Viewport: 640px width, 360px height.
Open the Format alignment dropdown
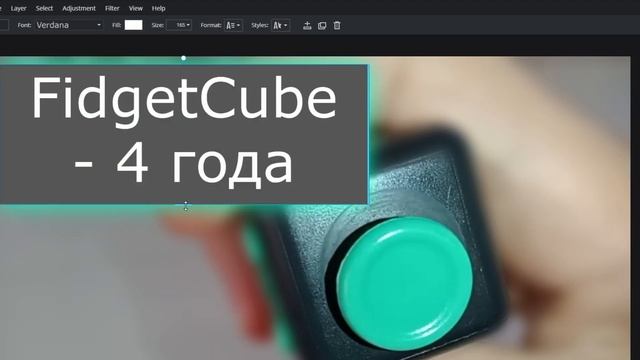pyautogui.click(x=233, y=25)
